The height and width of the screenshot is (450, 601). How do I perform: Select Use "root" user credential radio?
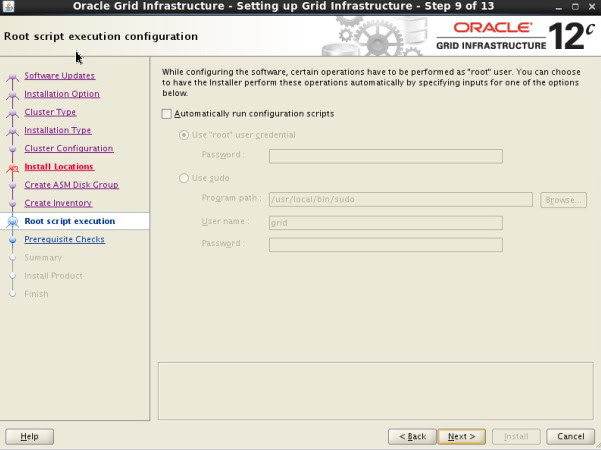point(184,135)
